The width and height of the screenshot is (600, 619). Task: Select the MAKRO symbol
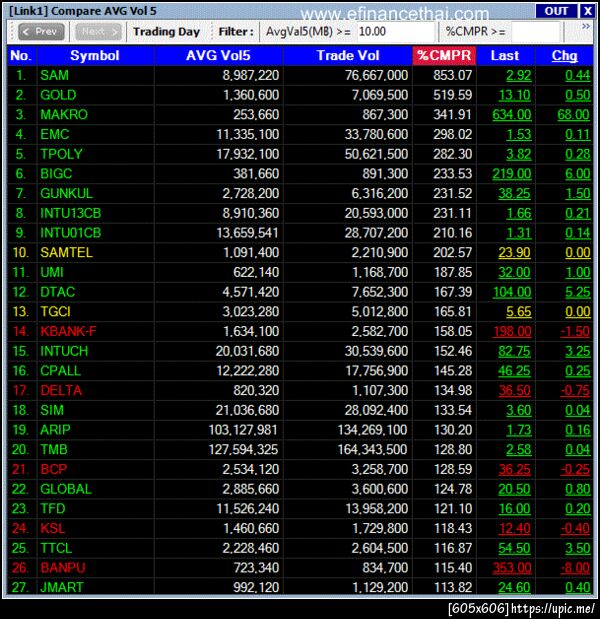(x=64, y=115)
